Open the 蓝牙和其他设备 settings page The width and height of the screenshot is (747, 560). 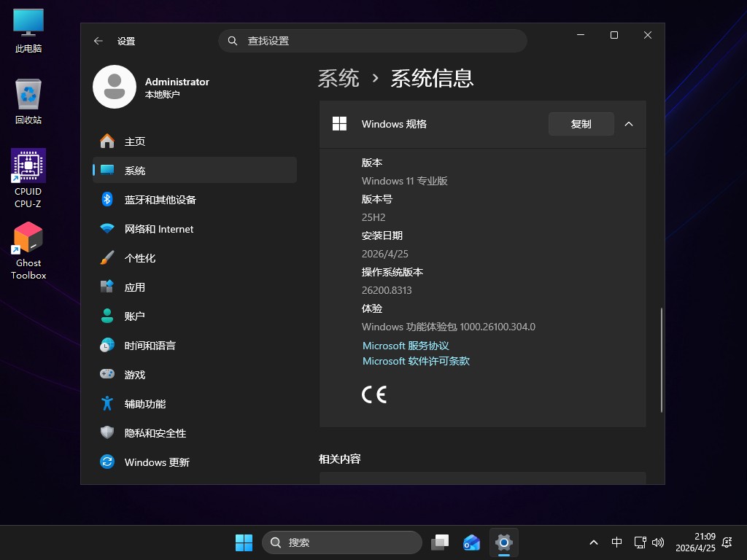point(160,200)
